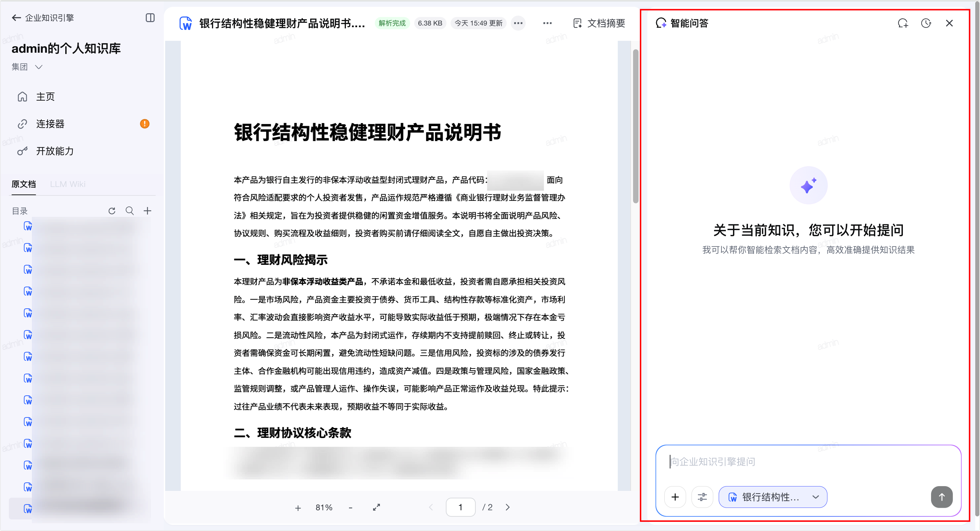View 智能问答 chat history

click(x=926, y=23)
